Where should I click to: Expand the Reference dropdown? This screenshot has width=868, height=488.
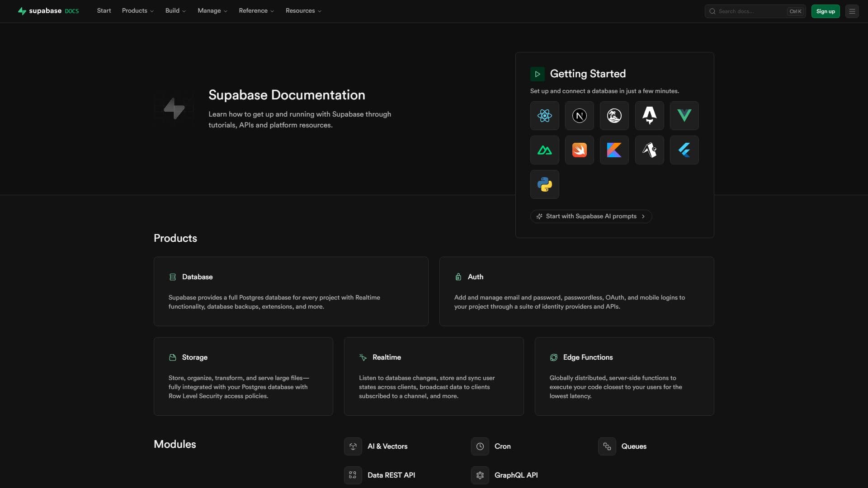coord(256,11)
